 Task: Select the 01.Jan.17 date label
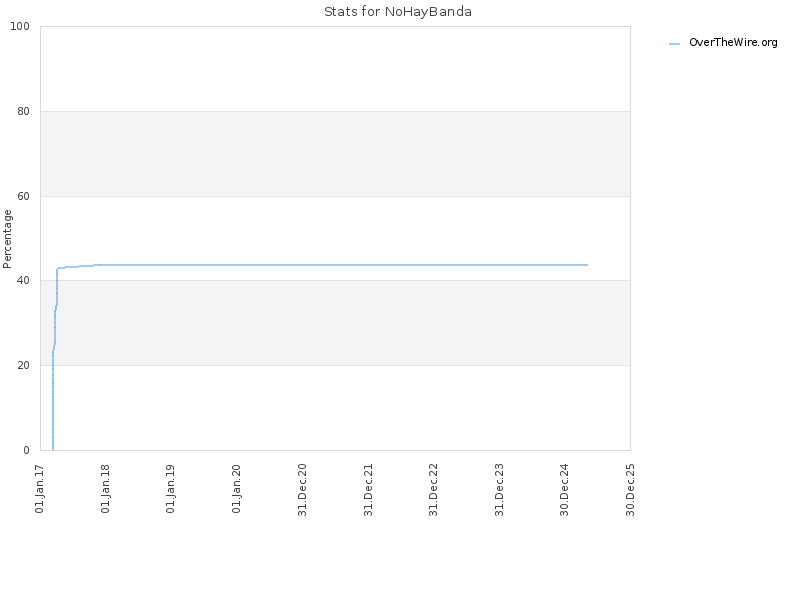40,489
